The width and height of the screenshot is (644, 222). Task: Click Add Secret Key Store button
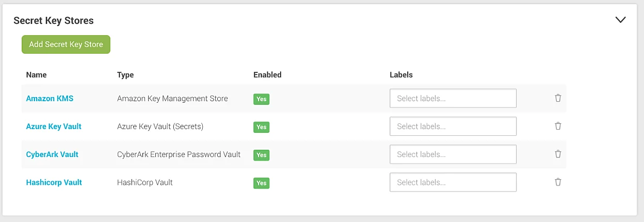pos(66,44)
